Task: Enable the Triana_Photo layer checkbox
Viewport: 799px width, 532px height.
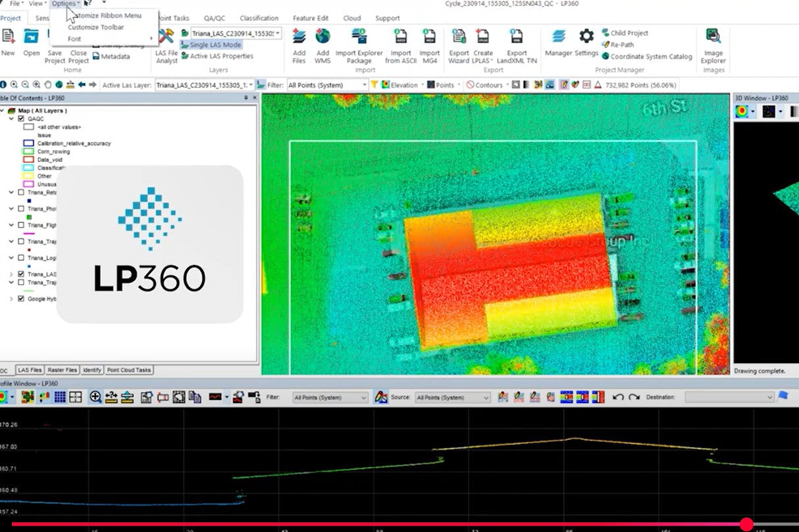Action: (x=21, y=208)
